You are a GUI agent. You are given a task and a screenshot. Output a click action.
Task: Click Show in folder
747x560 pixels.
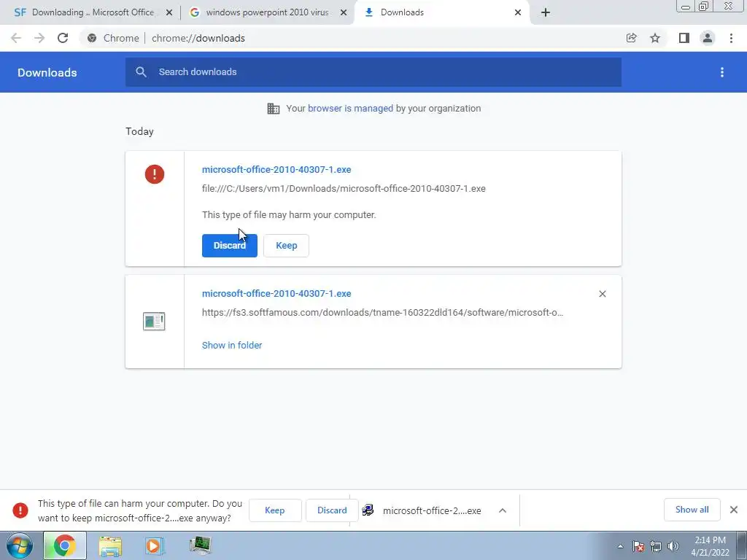click(x=232, y=345)
